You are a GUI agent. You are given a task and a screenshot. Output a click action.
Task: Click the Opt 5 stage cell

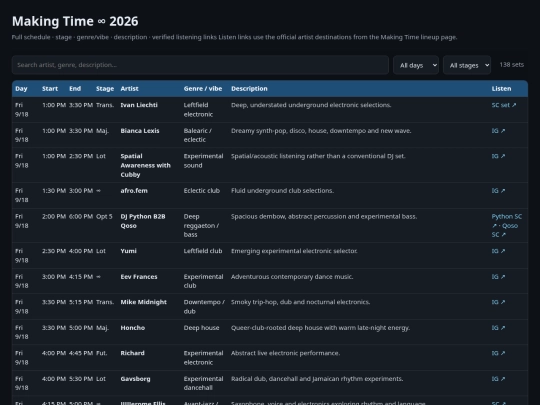pyautogui.click(x=104, y=217)
